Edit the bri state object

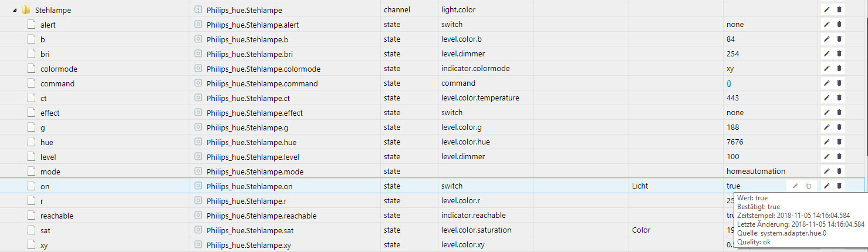click(826, 54)
